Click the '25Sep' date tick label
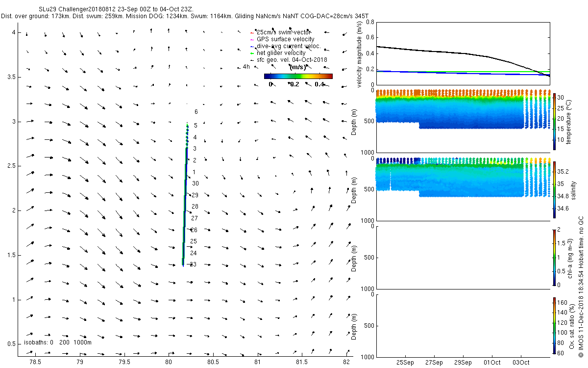The image size is (588, 368). pyautogui.click(x=406, y=363)
